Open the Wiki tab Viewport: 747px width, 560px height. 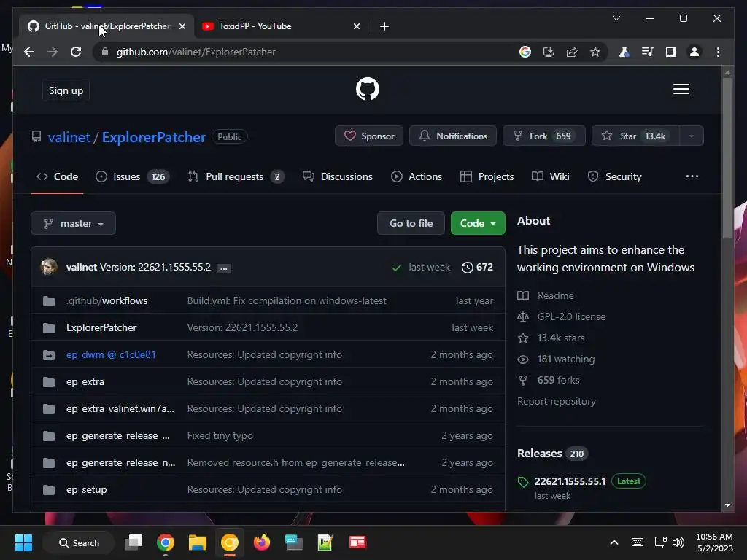point(550,176)
